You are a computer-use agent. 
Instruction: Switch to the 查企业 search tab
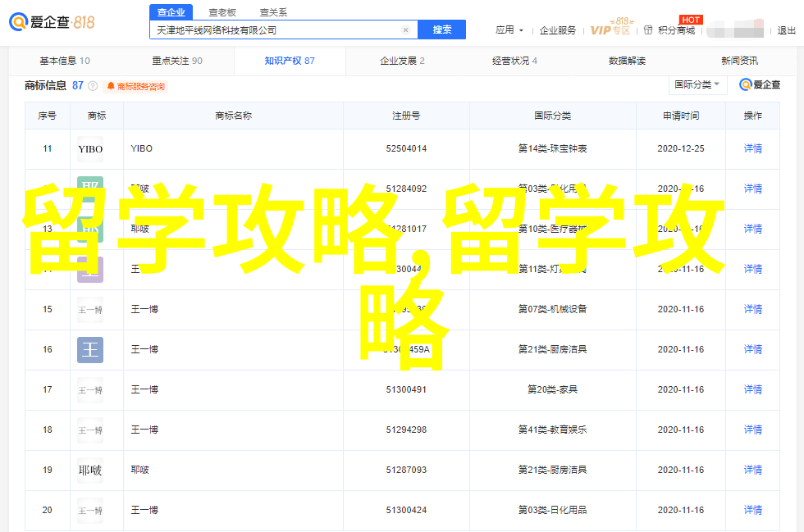[x=171, y=12]
